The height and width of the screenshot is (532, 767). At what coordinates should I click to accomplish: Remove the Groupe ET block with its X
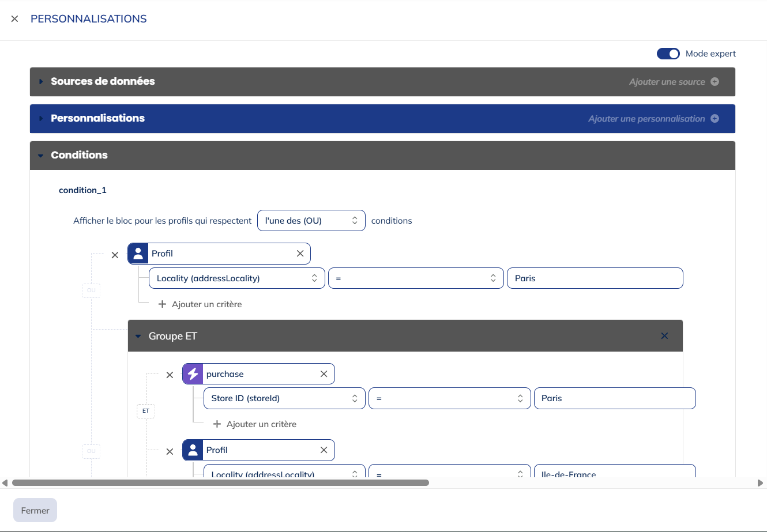664,336
